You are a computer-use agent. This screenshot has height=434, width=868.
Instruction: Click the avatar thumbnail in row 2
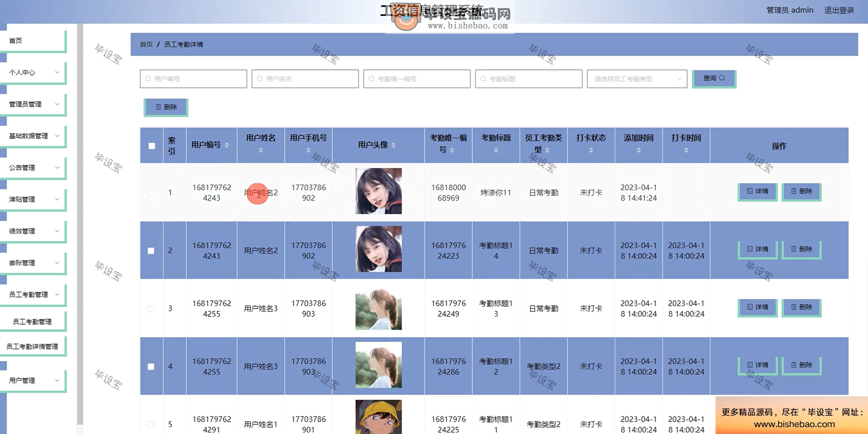pyautogui.click(x=379, y=249)
